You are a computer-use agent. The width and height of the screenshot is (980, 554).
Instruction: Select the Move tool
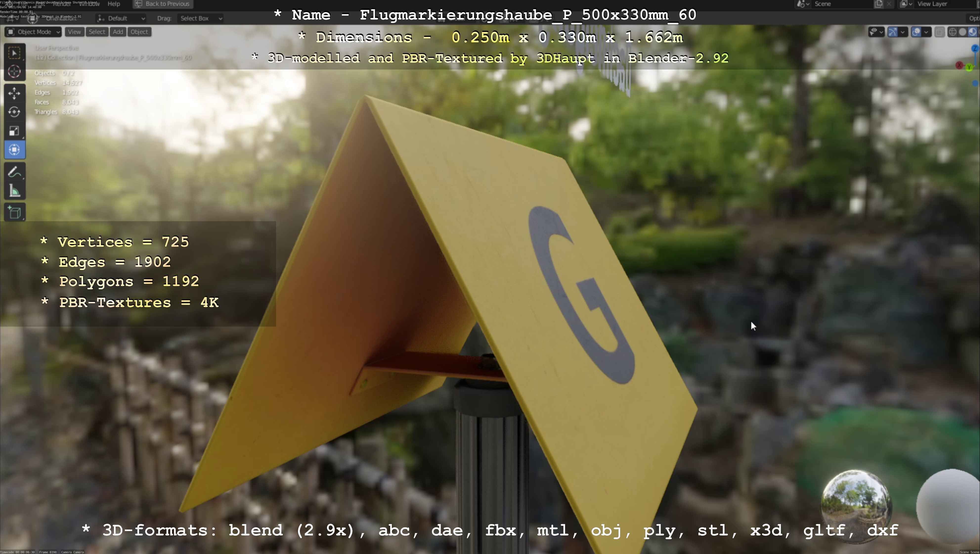coord(14,93)
